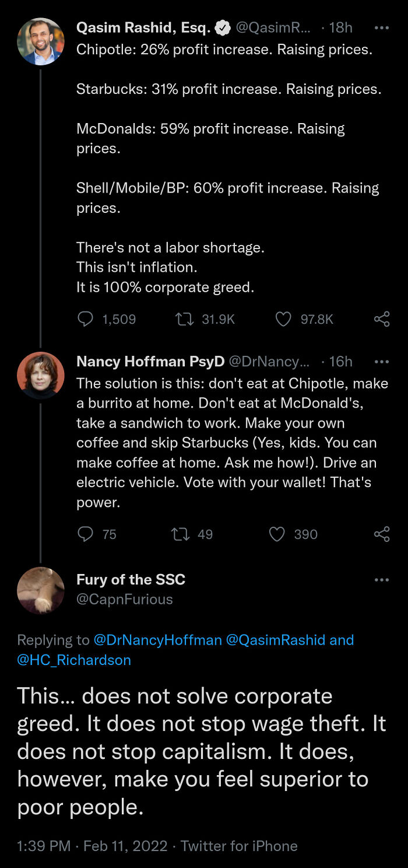Open Fury of the SSC avatar
The height and width of the screenshot is (868, 408).
pyautogui.click(x=40, y=590)
